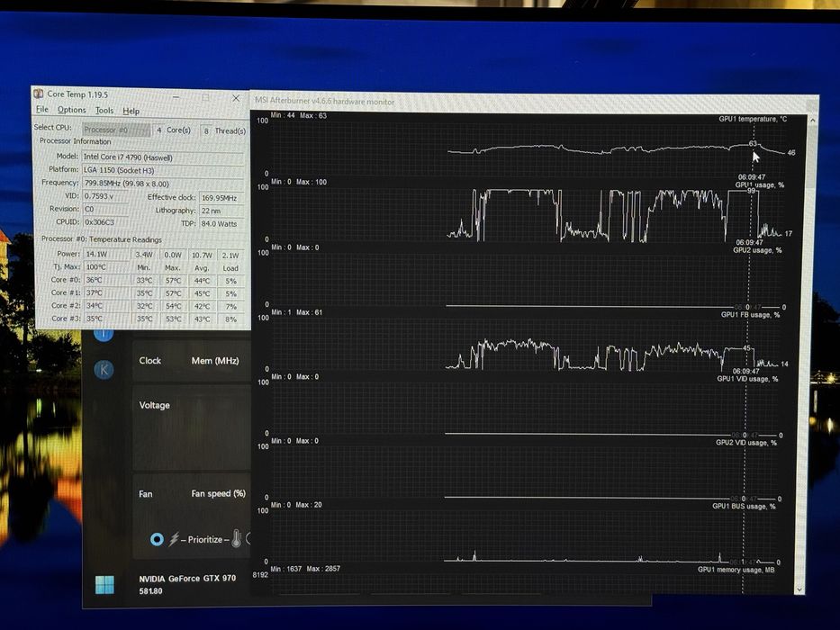Click the lightning bolt power priority icon
The height and width of the screenshot is (630, 840).
pyautogui.click(x=174, y=539)
